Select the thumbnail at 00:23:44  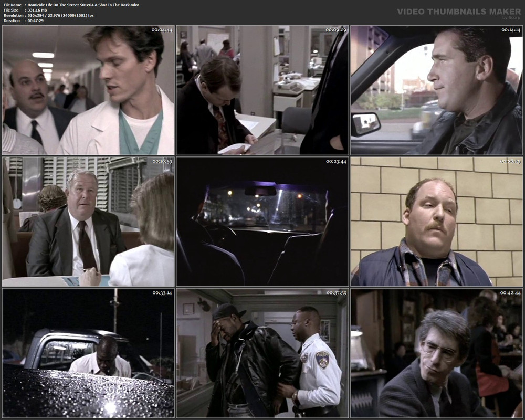[x=262, y=222]
